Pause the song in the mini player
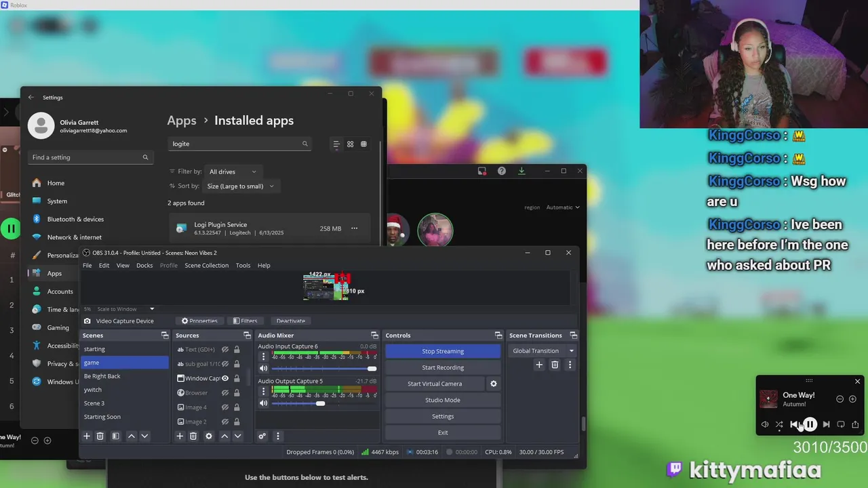Image resolution: width=868 pixels, height=488 pixels. coord(810,424)
